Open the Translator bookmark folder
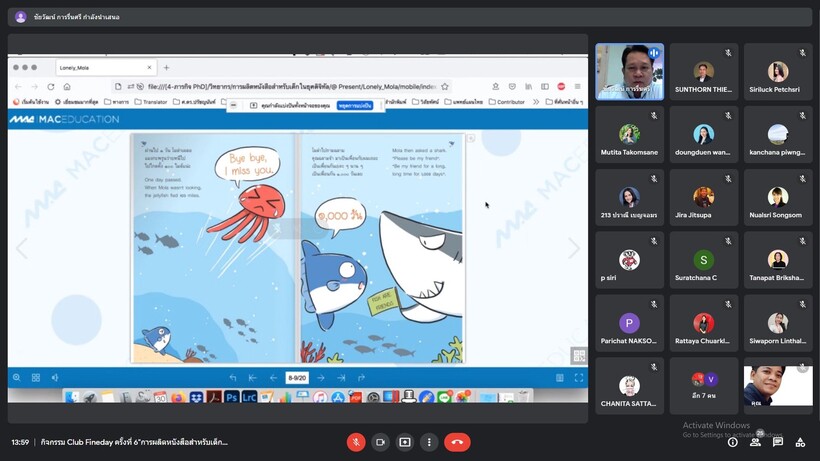This screenshot has width=820, height=461. tap(151, 102)
